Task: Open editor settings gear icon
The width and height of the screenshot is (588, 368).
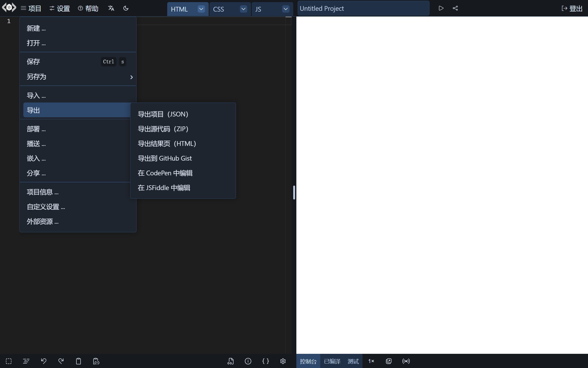Action: coord(283,361)
